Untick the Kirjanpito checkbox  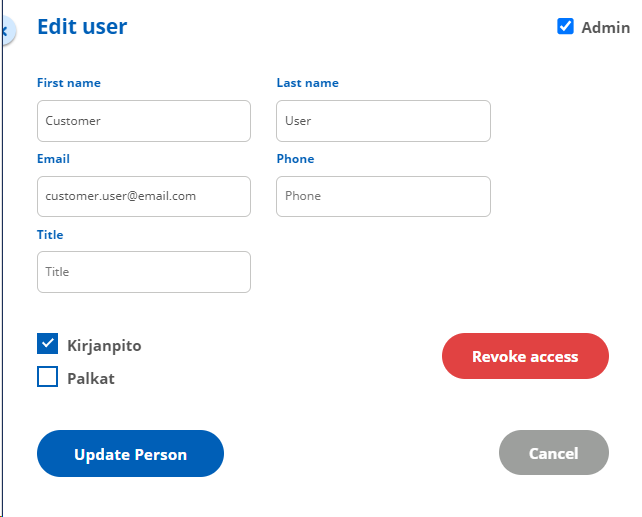47,343
